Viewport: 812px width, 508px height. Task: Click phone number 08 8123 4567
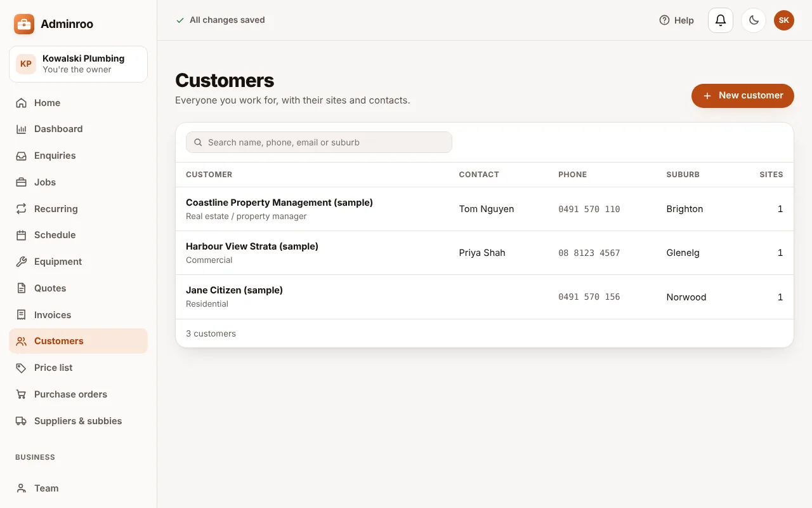coord(589,253)
